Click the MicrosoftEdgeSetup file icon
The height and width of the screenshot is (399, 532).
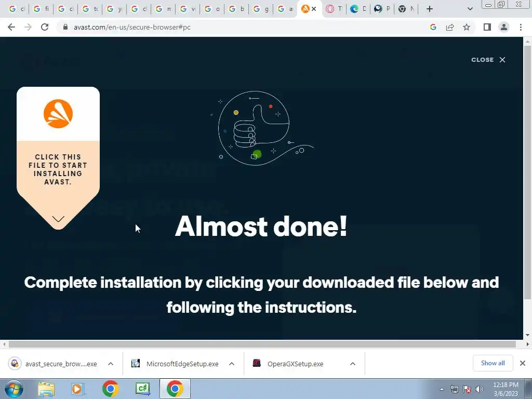click(136, 363)
